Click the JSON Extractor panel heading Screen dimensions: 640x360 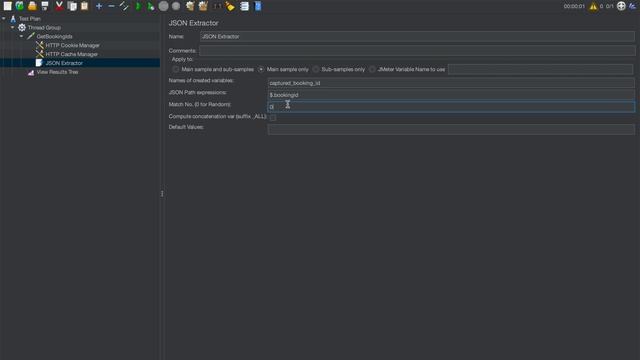[x=193, y=23]
